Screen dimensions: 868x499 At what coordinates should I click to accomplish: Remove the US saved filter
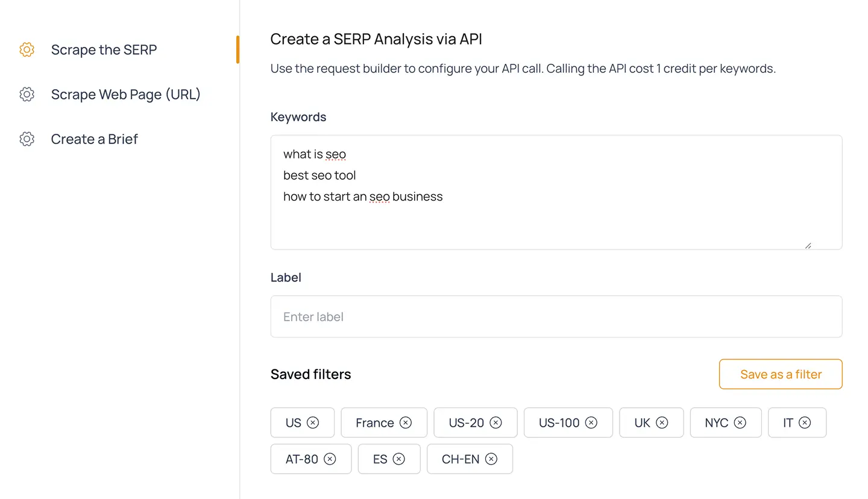(x=313, y=422)
